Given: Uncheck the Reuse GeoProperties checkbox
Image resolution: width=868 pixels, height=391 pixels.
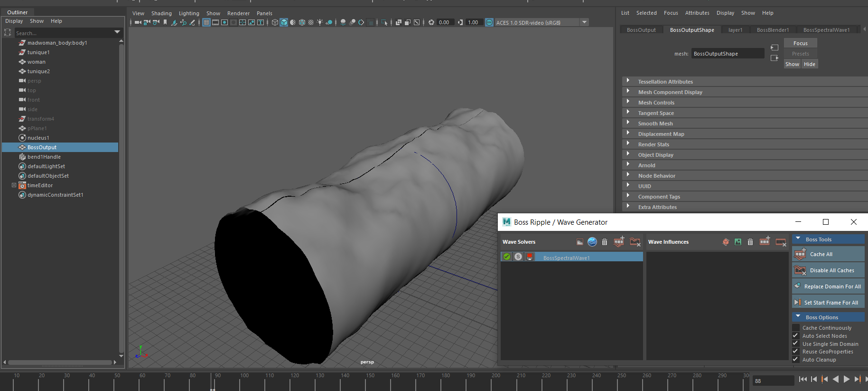Looking at the screenshot, I should click(796, 351).
